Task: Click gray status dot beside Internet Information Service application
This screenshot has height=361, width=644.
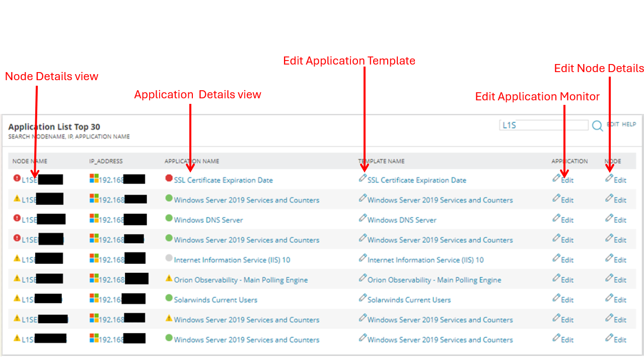Action: point(169,258)
